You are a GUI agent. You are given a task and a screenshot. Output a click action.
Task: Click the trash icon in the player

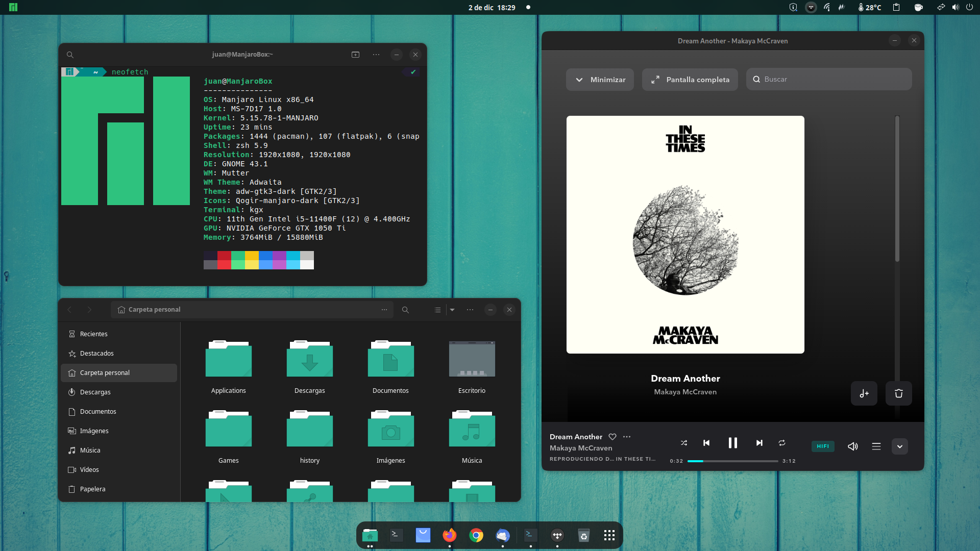(899, 393)
